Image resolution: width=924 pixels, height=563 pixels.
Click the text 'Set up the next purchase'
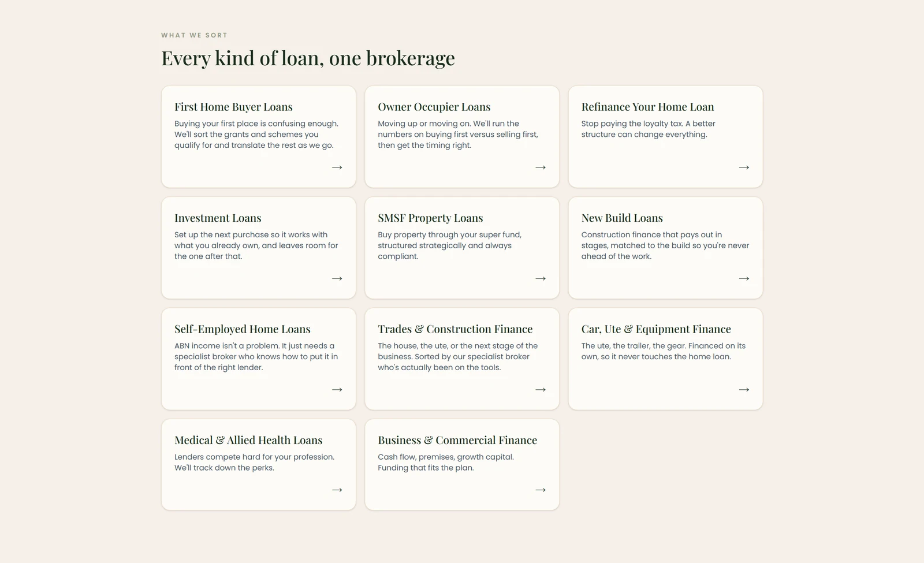[221, 234]
